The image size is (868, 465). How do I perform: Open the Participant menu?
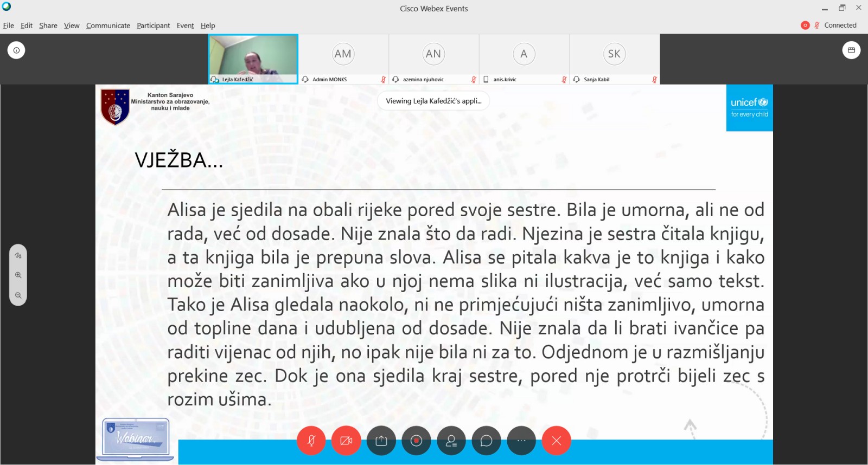(153, 25)
